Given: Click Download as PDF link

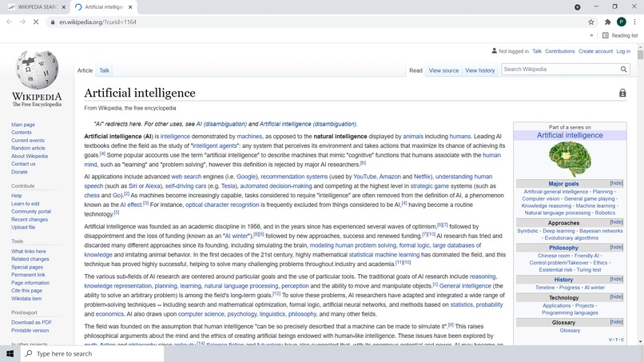Looking at the screenshot, I should 32,323.
